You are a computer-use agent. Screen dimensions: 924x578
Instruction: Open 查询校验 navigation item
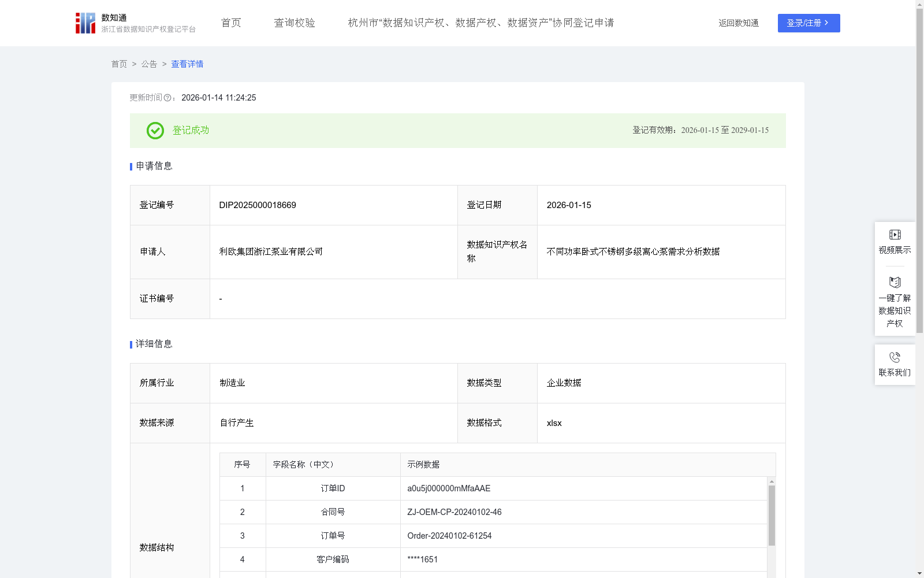click(x=295, y=23)
